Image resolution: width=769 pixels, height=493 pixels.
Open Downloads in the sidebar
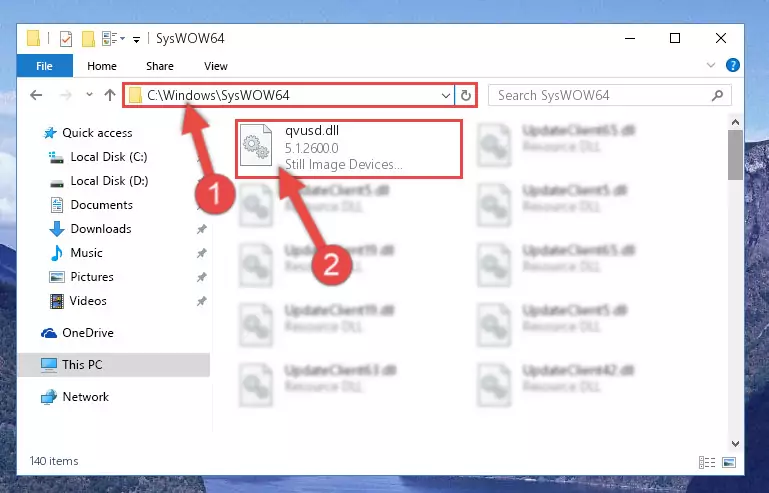(101, 229)
